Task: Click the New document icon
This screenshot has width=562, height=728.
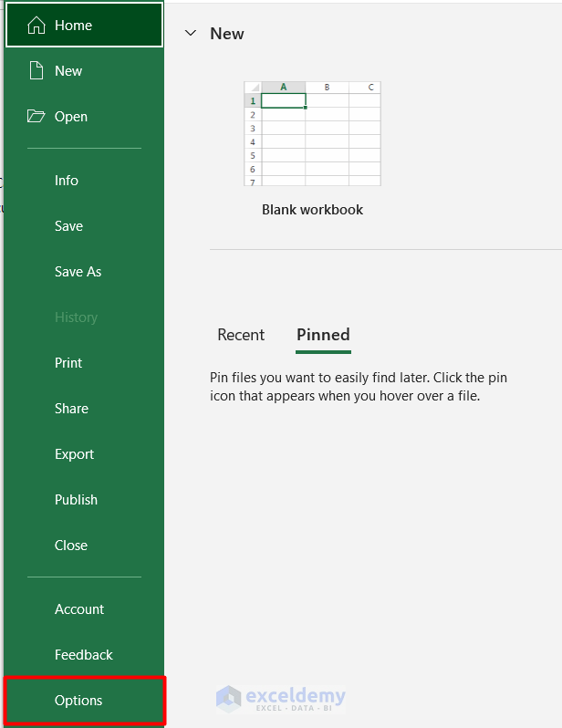Action: [x=36, y=71]
